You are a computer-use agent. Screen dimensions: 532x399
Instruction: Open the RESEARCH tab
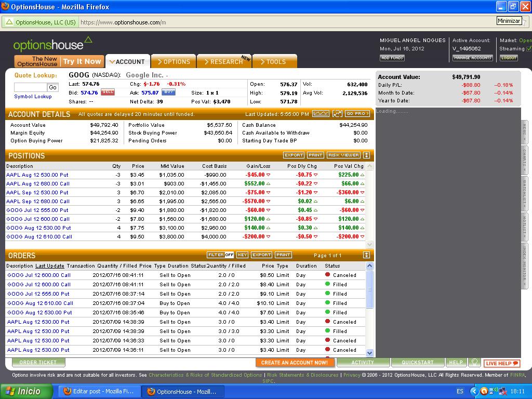(224, 61)
